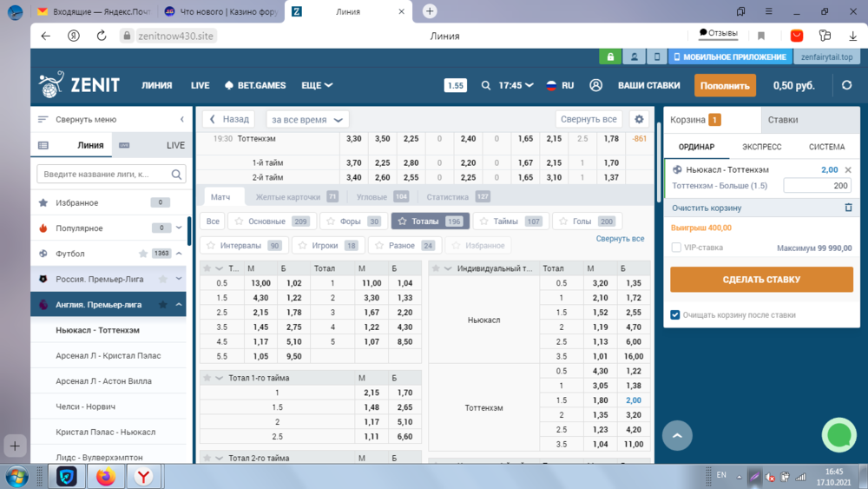Select the СИСТЕМА bet type tab
868x489 pixels.
(826, 147)
